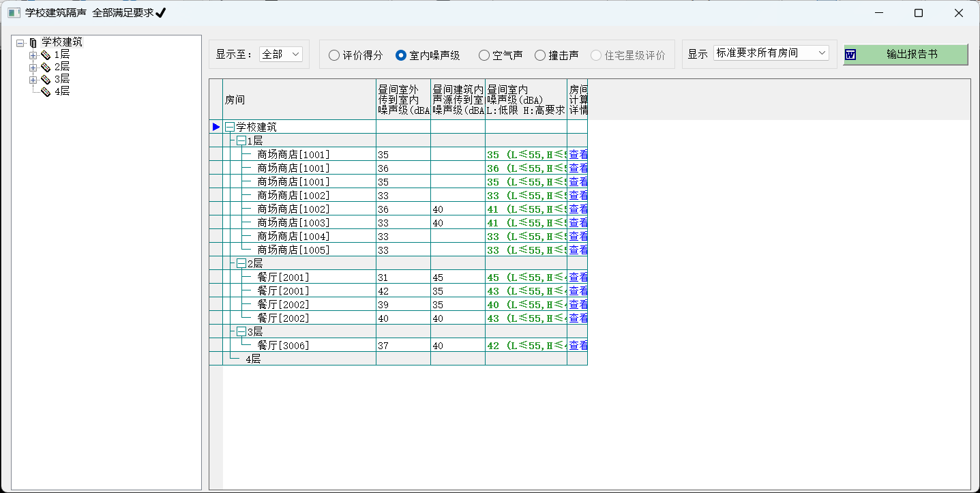The image size is (980, 493).
Task: Click the 1层 floor icon in the tree
Action: pos(46,55)
